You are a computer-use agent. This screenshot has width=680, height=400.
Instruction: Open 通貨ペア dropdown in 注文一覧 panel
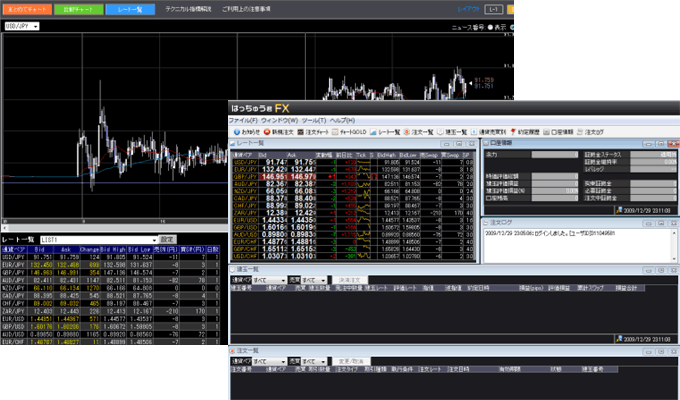pyautogui.click(x=269, y=361)
